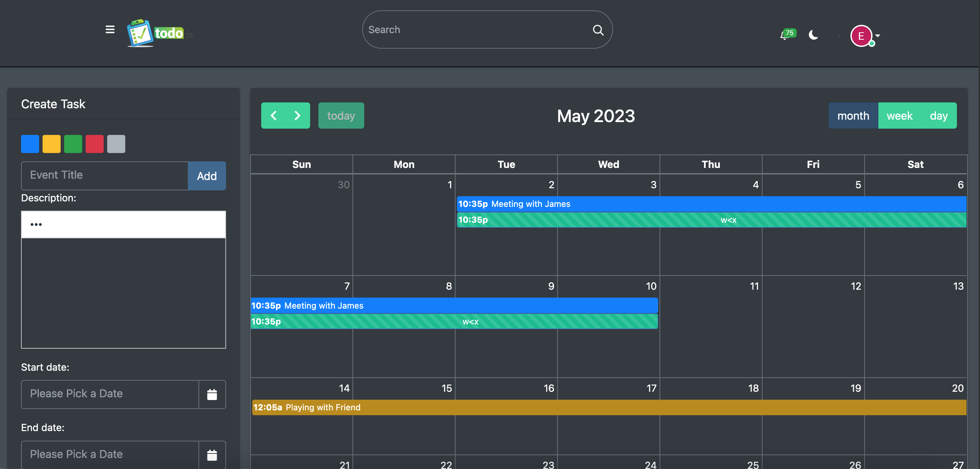
Task: Toggle dark mode moon icon
Action: [813, 35]
